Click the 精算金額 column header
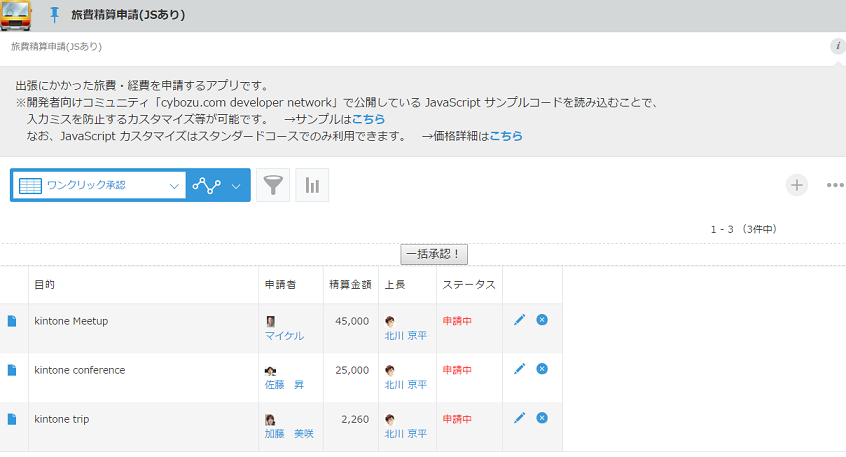The image size is (846, 457). point(351,284)
